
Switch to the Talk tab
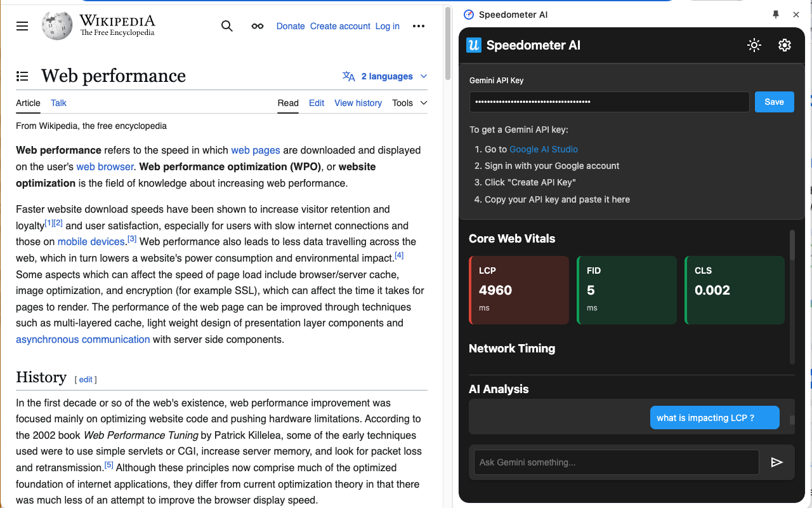tap(58, 103)
